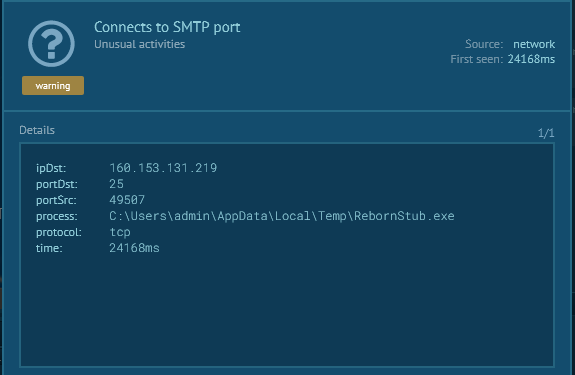Screen dimensions: 575x375
Task: Click the Details section heading
Action: point(37,130)
